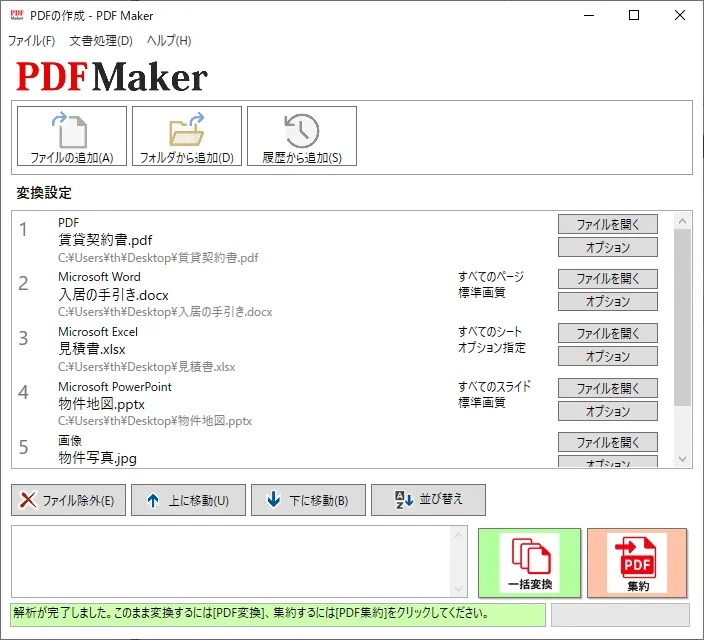Click ファイルを開く for 入居の手引き.docx
Image resolution: width=704 pixels, height=640 pixels.
click(608, 279)
